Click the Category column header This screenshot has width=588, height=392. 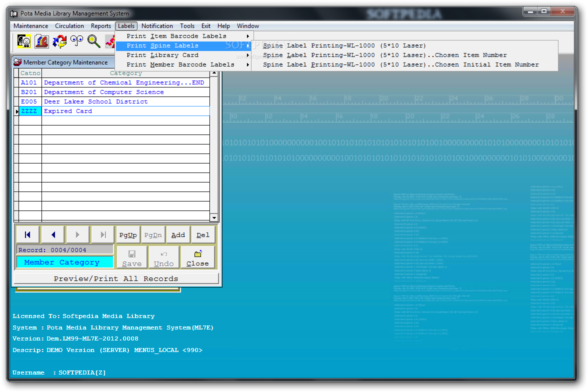125,73
